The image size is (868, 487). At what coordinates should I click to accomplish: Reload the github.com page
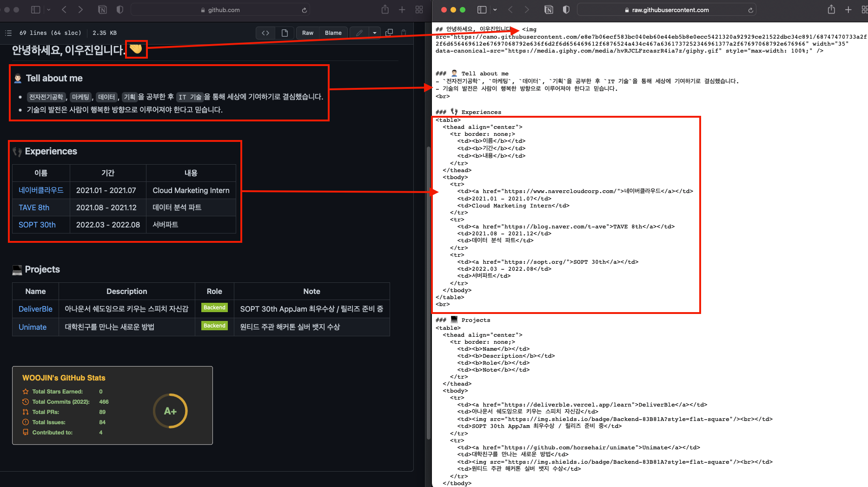click(x=304, y=10)
